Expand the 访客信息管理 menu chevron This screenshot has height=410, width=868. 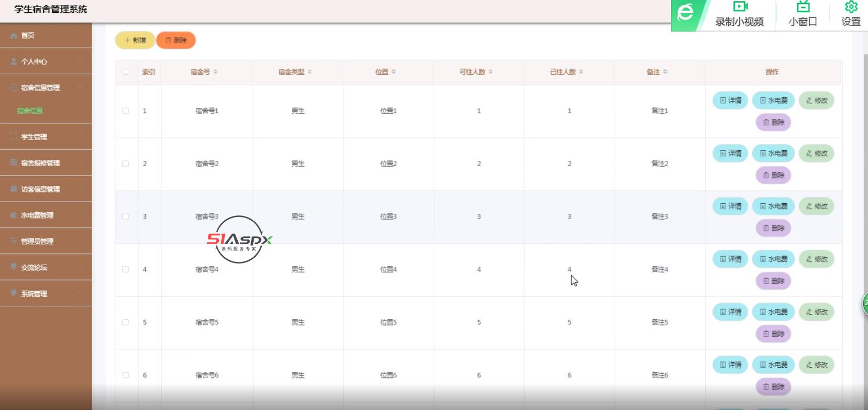(80, 189)
